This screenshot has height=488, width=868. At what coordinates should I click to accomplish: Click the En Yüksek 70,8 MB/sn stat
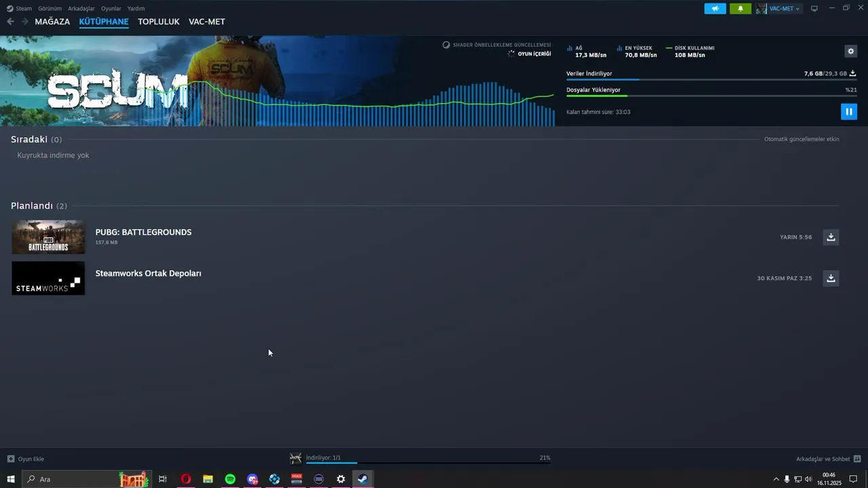pos(637,52)
